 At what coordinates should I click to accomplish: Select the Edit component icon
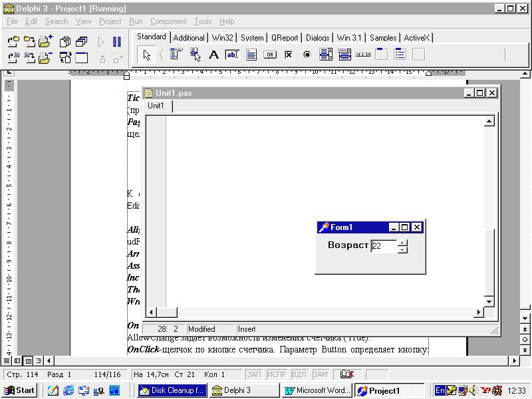pos(232,55)
